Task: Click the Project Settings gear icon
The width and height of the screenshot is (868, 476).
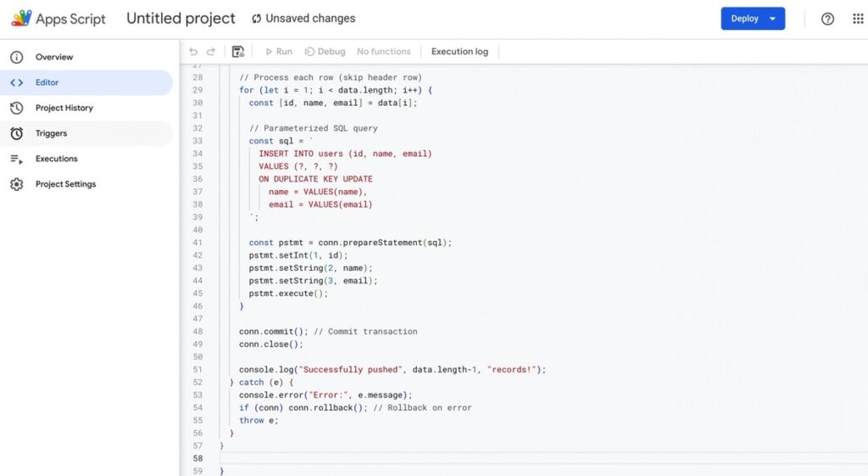Action: pyautogui.click(x=17, y=184)
